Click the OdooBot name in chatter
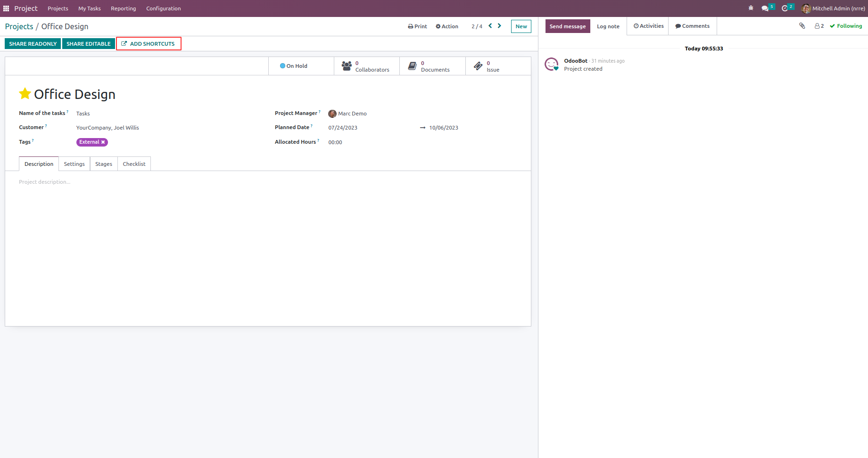 (576, 61)
